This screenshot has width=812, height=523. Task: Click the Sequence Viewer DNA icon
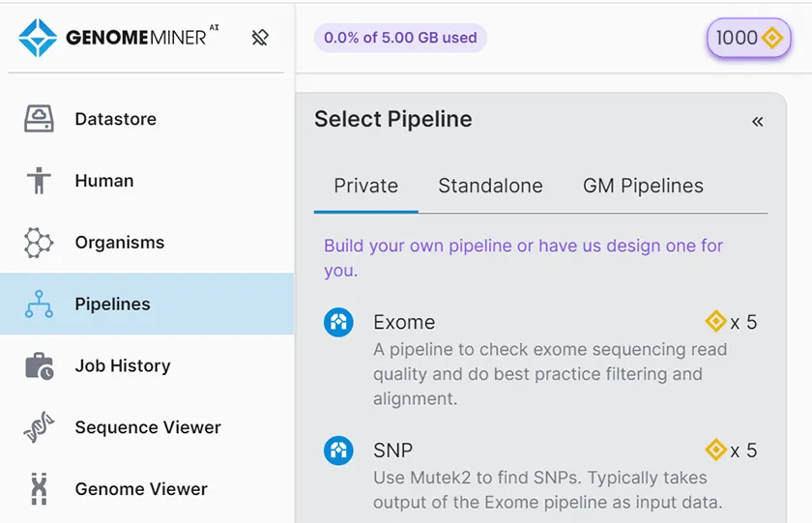pos(39,428)
